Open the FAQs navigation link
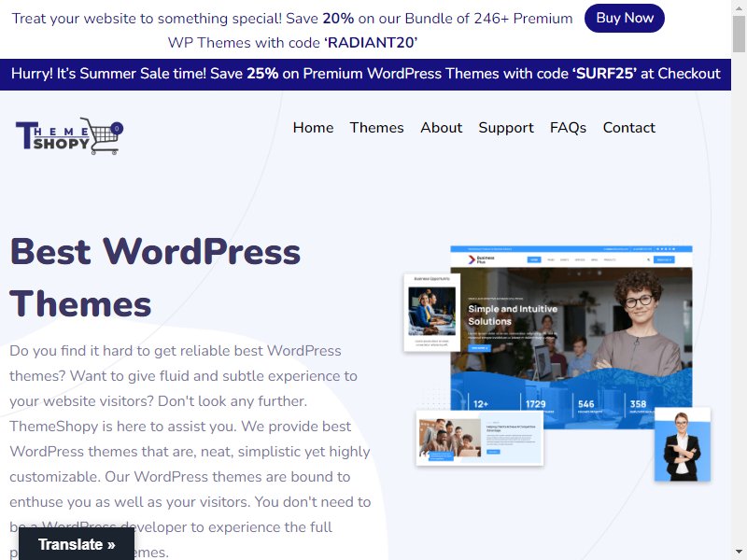This screenshot has height=560, width=747. (568, 128)
